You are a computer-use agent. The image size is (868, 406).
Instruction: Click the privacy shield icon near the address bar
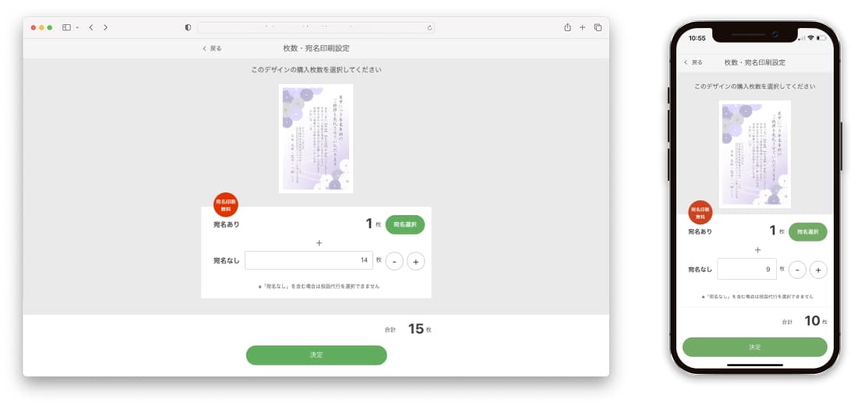click(188, 27)
